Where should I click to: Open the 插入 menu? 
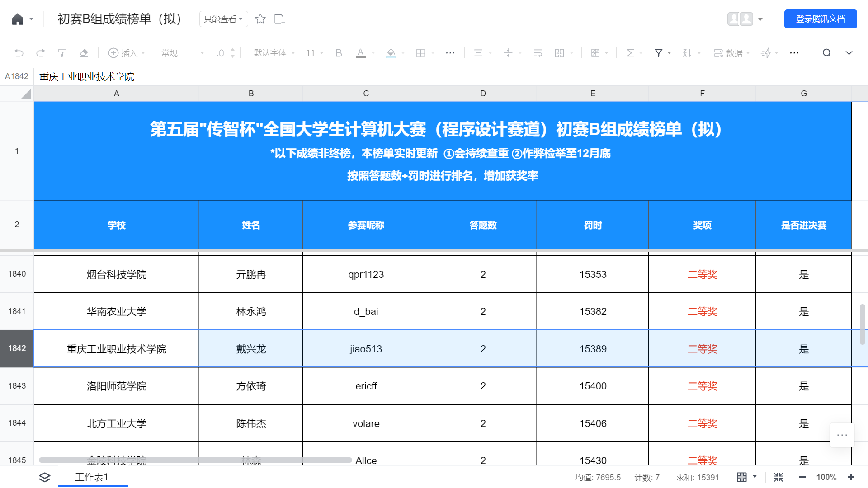(127, 53)
